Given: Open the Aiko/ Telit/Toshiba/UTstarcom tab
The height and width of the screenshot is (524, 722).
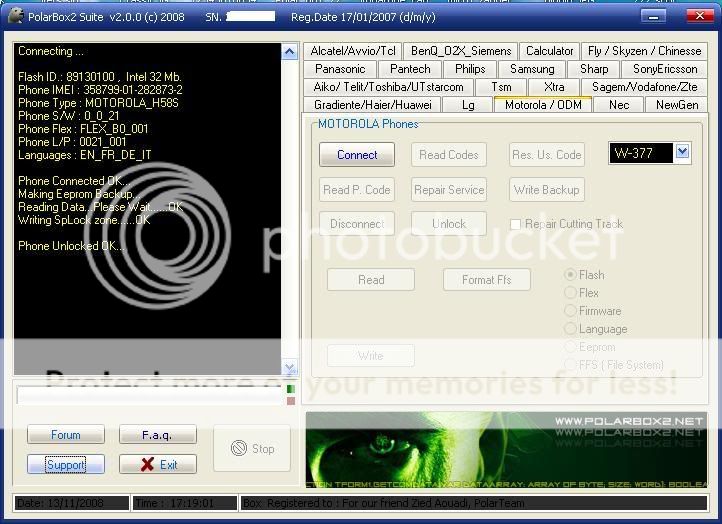Looking at the screenshot, I should point(388,87).
